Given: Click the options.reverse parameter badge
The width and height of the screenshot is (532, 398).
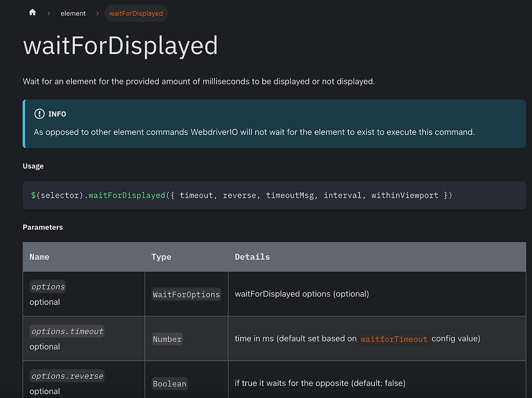Looking at the screenshot, I should tap(67, 376).
